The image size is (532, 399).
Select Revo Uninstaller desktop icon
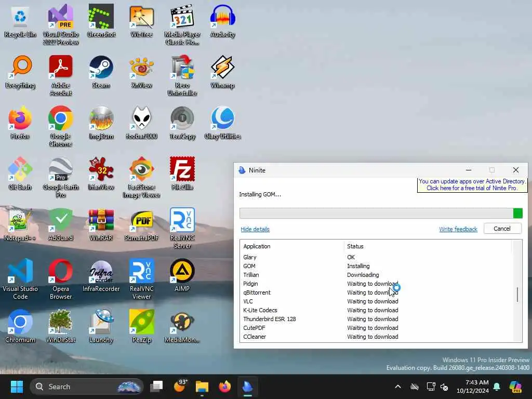(x=182, y=76)
